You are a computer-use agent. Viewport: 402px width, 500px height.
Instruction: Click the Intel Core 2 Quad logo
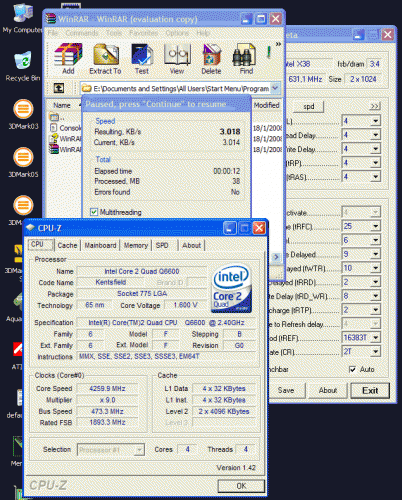pos(231,289)
